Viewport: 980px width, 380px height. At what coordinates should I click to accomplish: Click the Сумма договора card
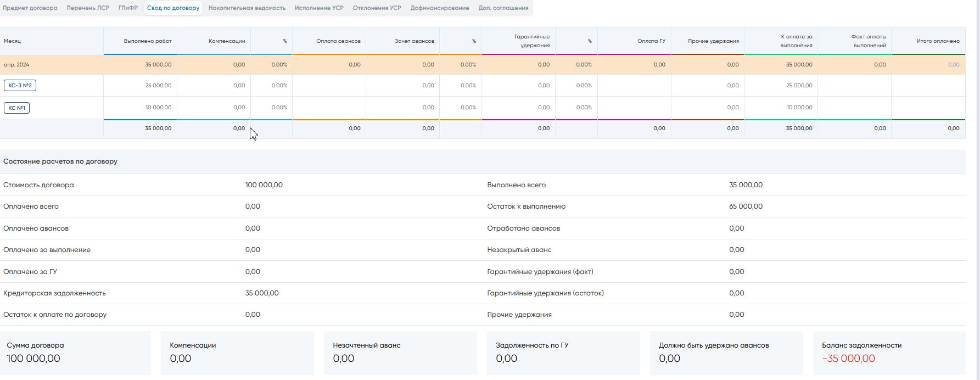coord(75,353)
